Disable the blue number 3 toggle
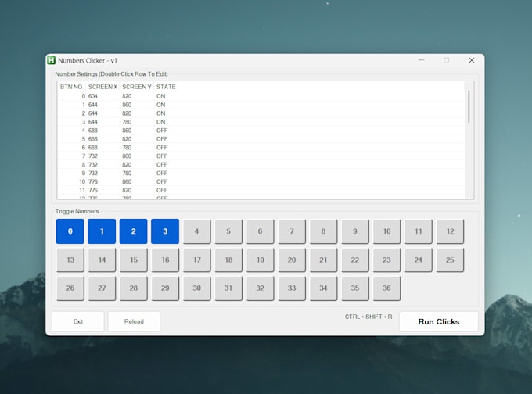The height and width of the screenshot is (394, 532). 165,231
